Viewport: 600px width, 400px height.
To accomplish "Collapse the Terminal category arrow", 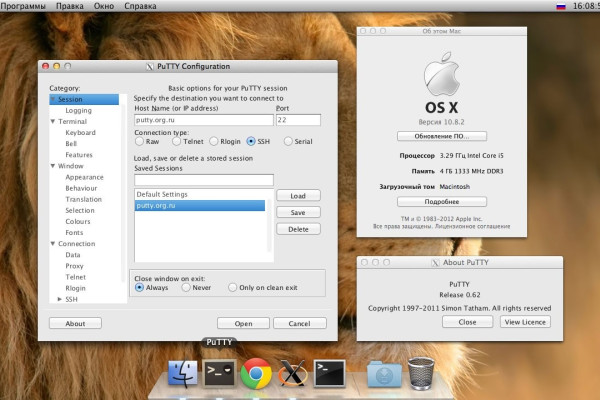I will click(x=53, y=121).
